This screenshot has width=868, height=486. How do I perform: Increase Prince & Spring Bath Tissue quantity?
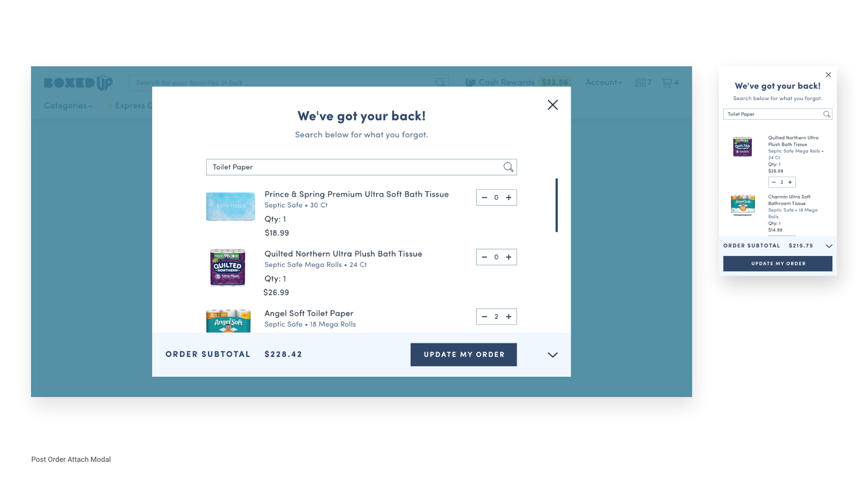coord(509,198)
